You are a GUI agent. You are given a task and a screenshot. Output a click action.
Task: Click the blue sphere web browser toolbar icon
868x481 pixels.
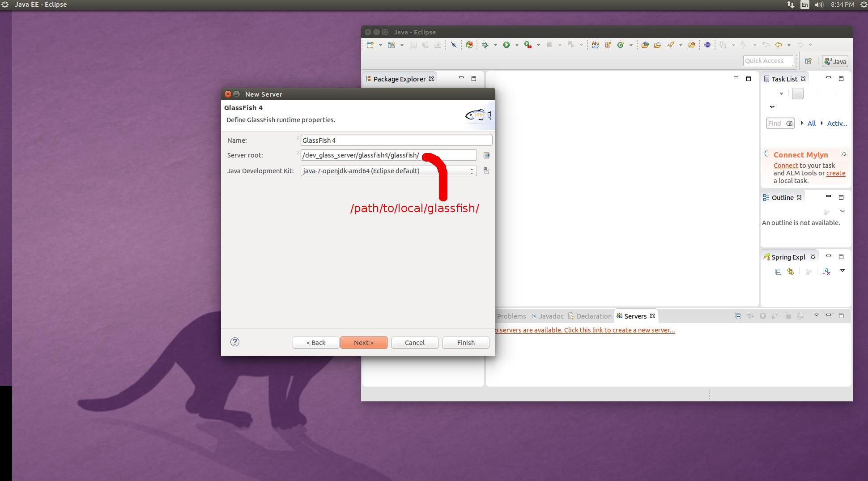707,45
